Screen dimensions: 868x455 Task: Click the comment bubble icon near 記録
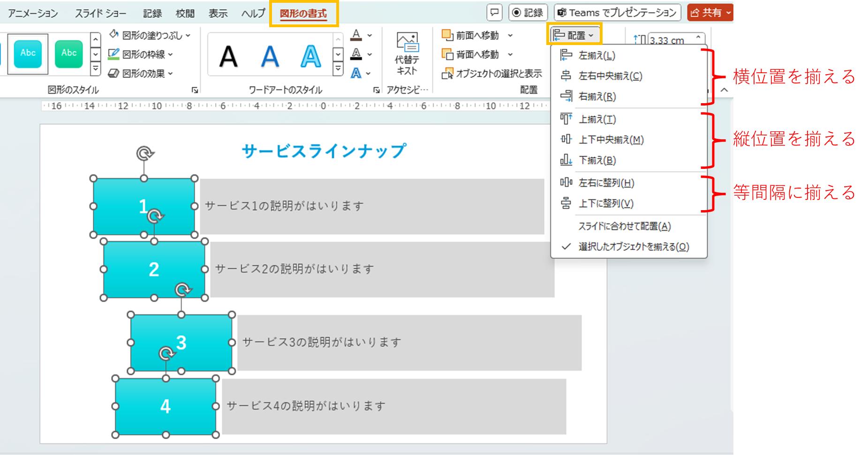[494, 12]
